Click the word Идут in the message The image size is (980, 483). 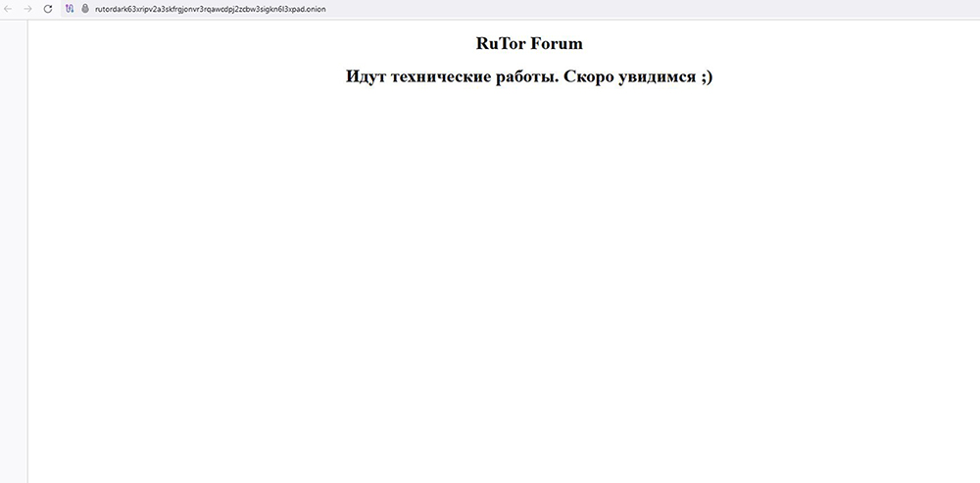[x=367, y=76]
